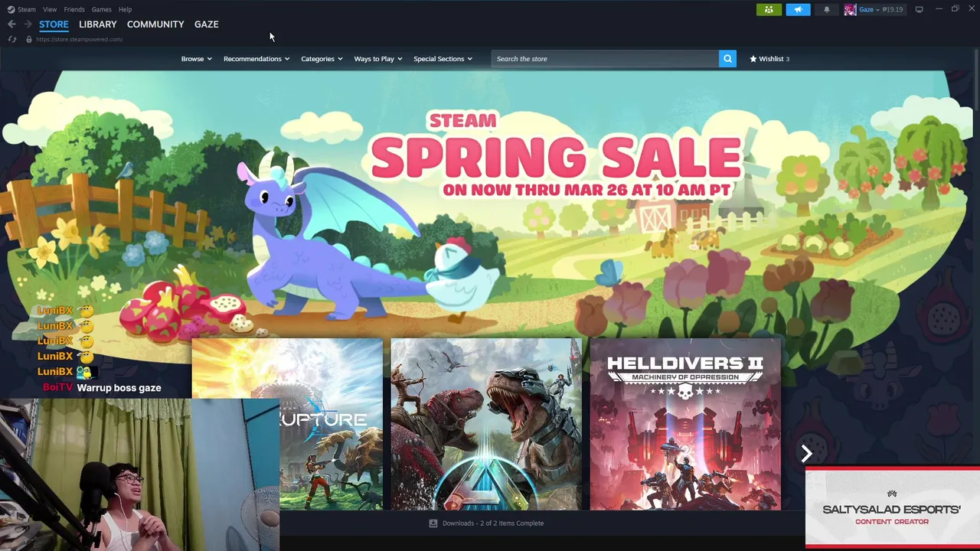Click the Search the store field
The height and width of the screenshot is (551, 980).
(605, 58)
